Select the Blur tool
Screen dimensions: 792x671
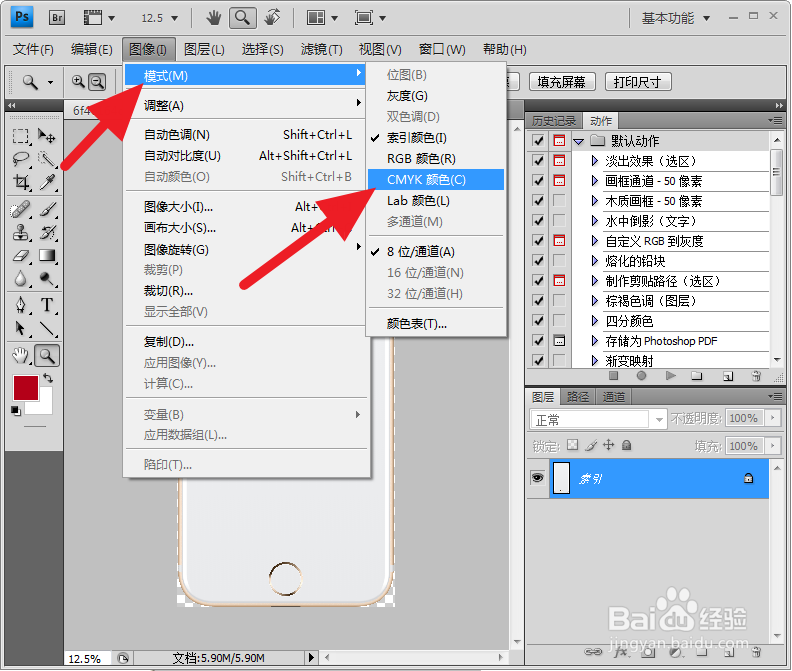pos(21,278)
